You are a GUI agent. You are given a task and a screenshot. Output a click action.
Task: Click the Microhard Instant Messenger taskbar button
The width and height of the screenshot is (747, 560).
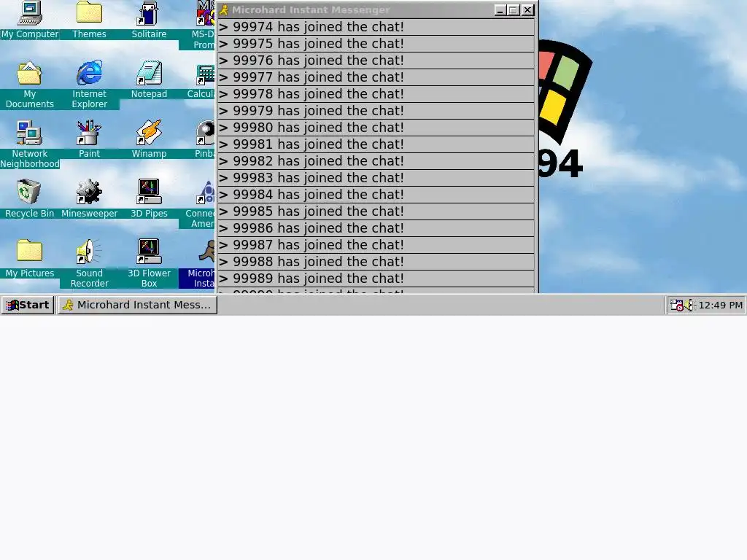(x=137, y=306)
